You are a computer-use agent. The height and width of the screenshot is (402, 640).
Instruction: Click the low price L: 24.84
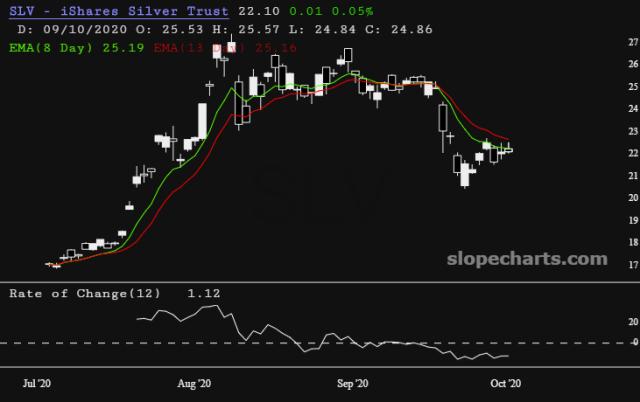point(322,29)
